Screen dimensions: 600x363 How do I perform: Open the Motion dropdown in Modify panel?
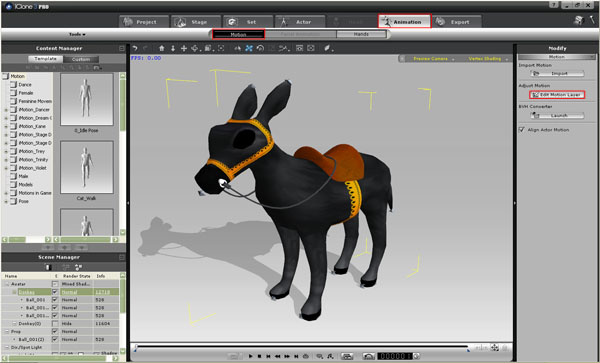(x=557, y=57)
